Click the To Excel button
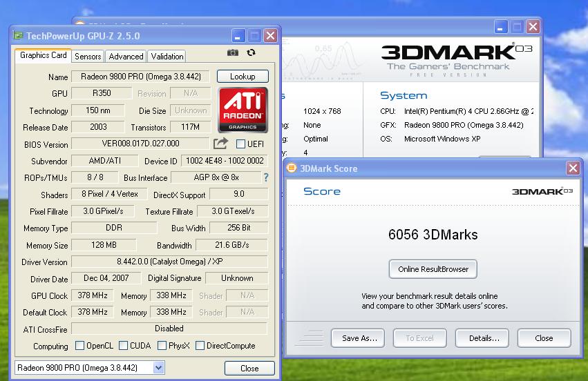Screen dimensions: 588x381 [x=419, y=338]
